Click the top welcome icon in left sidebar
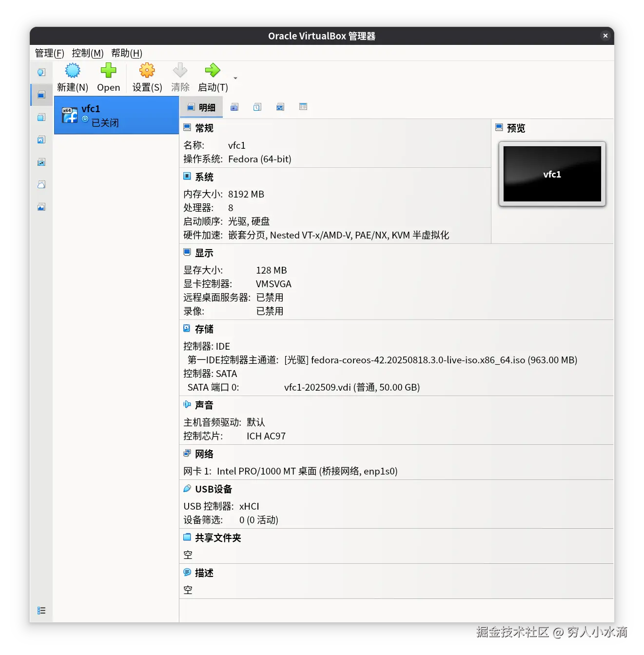Viewport: 644px width, 655px height. pyautogui.click(x=41, y=72)
